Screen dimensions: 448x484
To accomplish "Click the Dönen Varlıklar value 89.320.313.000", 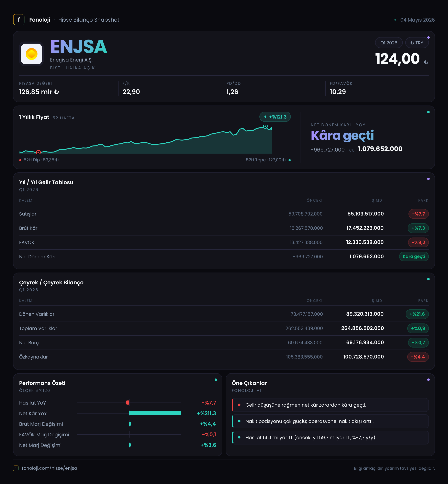I will pyautogui.click(x=365, y=314).
